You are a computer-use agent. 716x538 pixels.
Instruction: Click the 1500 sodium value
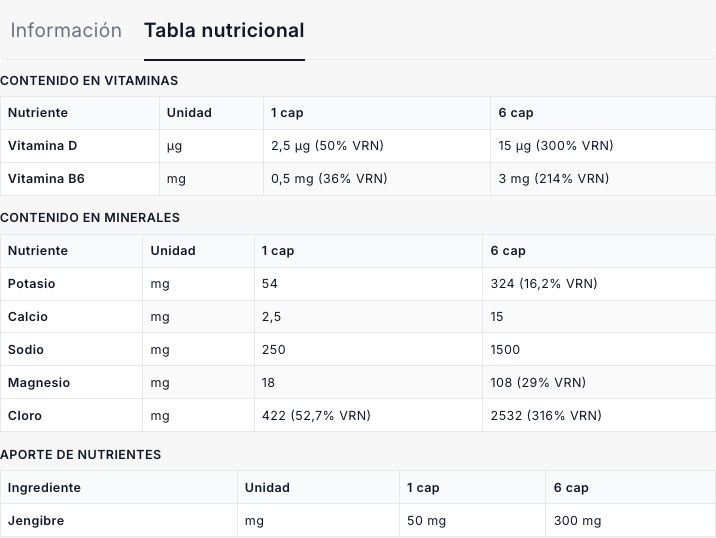506,350
